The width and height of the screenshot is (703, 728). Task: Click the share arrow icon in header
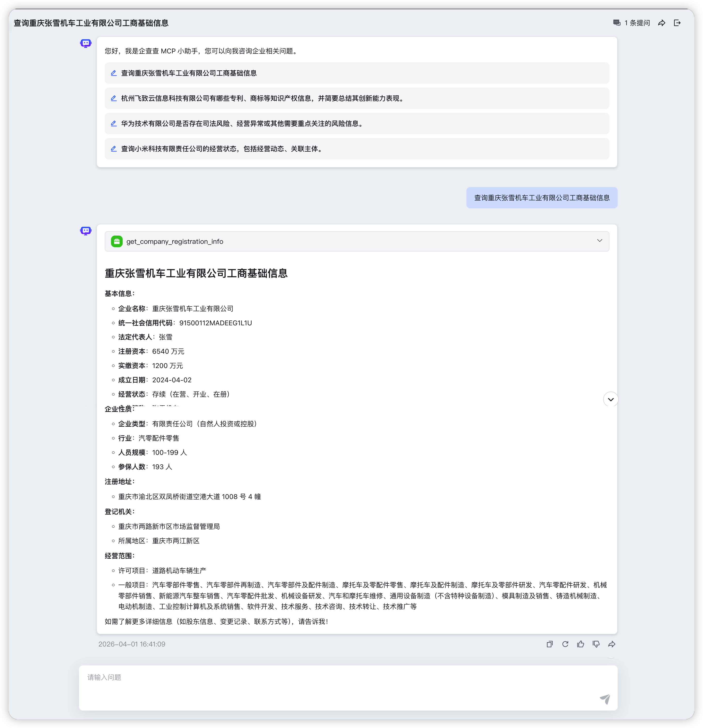tap(662, 23)
